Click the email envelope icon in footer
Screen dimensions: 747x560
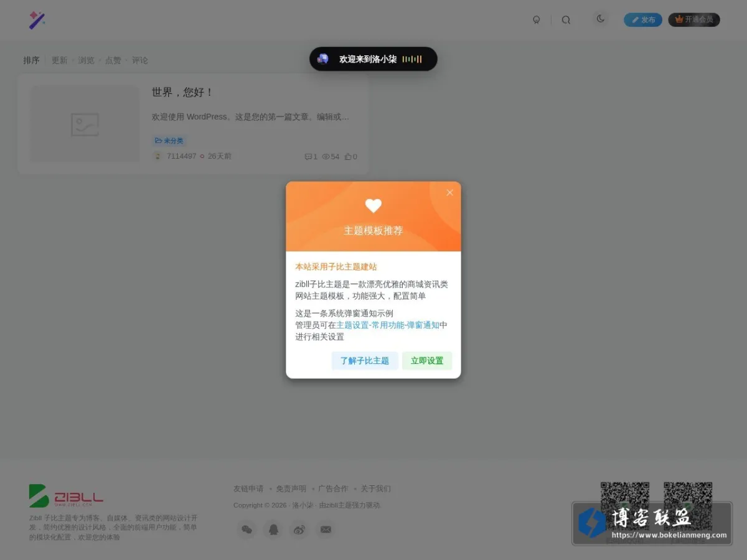[326, 530]
